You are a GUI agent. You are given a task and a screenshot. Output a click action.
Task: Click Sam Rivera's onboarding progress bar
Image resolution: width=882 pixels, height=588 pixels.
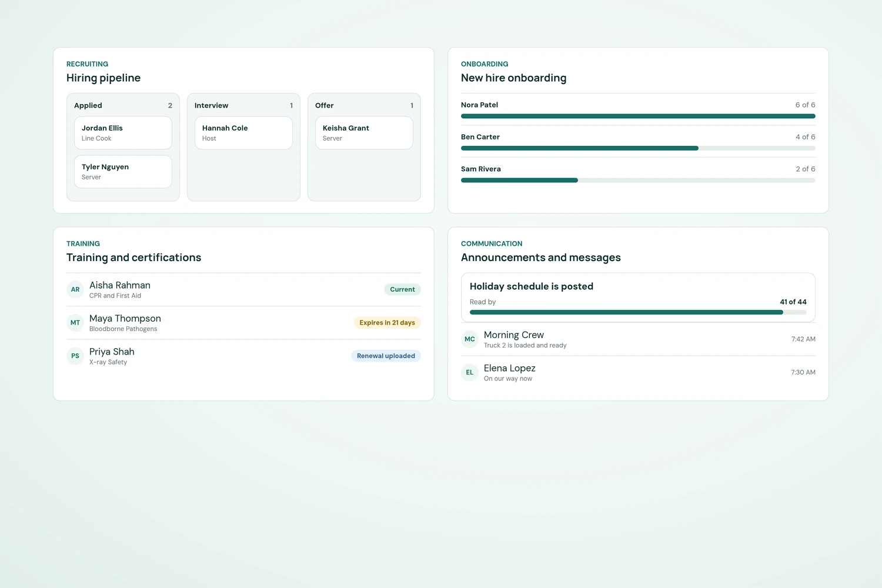pyautogui.click(x=638, y=181)
